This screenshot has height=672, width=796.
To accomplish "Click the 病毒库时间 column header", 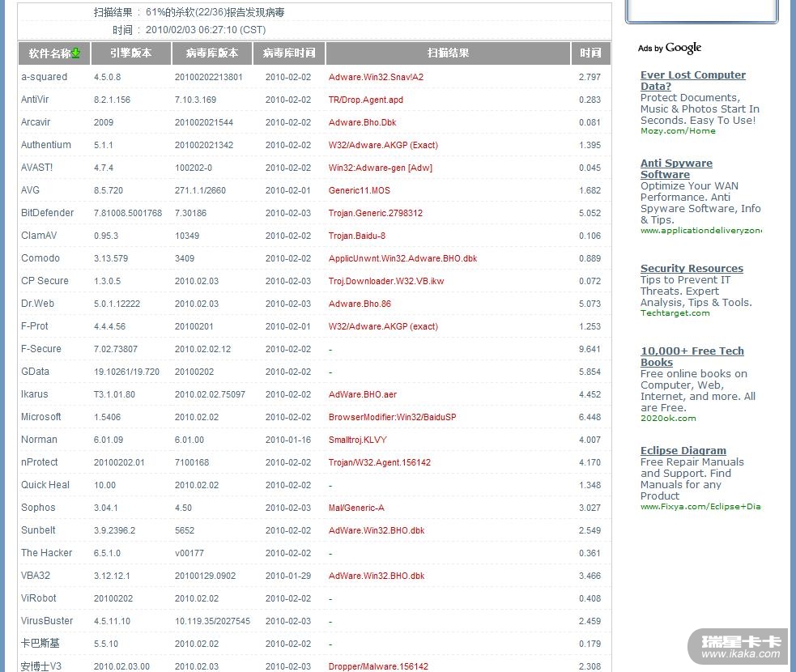I will (x=289, y=53).
